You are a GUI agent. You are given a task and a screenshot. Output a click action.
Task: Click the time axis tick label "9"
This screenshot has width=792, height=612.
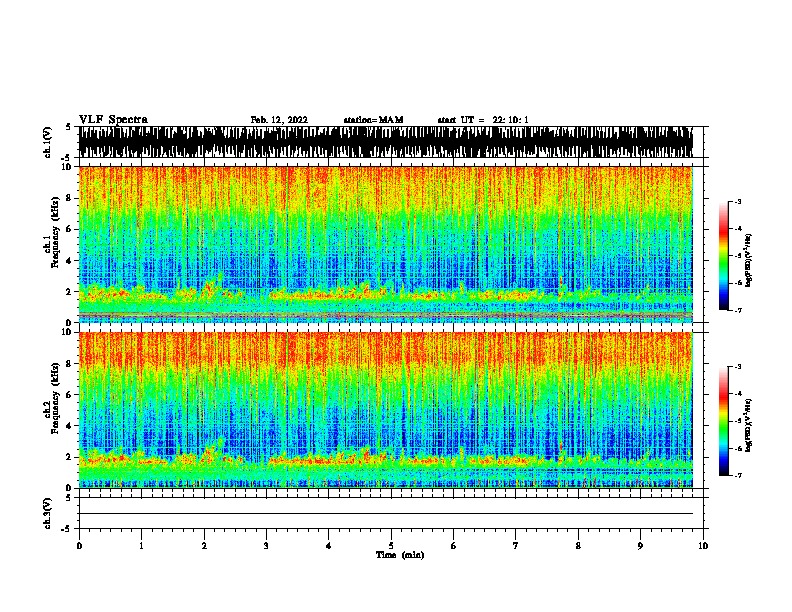(640, 546)
